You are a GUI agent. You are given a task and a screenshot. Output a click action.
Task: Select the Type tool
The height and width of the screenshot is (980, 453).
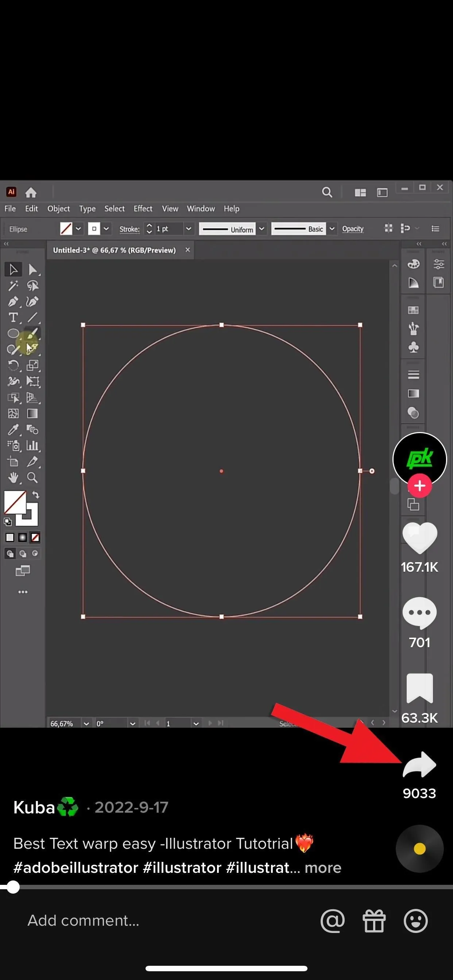[x=13, y=317]
